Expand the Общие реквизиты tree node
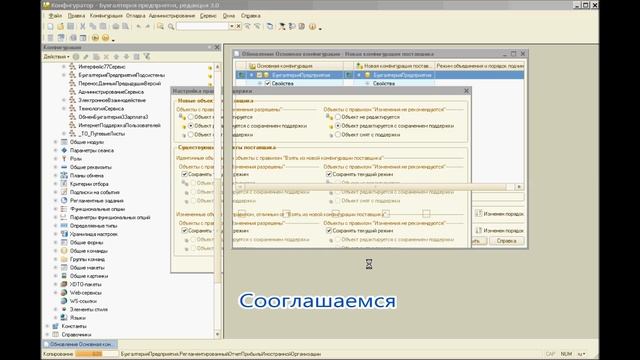The height and width of the screenshot is (360, 640). click(x=56, y=167)
